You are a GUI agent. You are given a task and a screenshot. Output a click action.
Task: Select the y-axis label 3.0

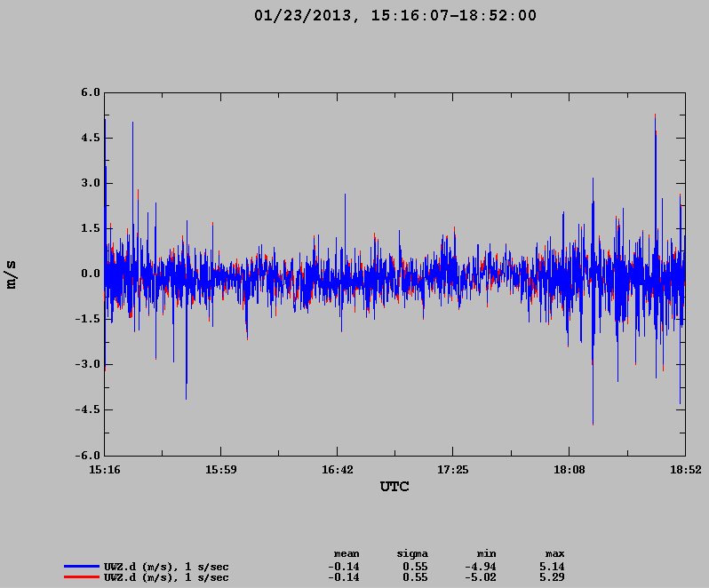point(91,183)
